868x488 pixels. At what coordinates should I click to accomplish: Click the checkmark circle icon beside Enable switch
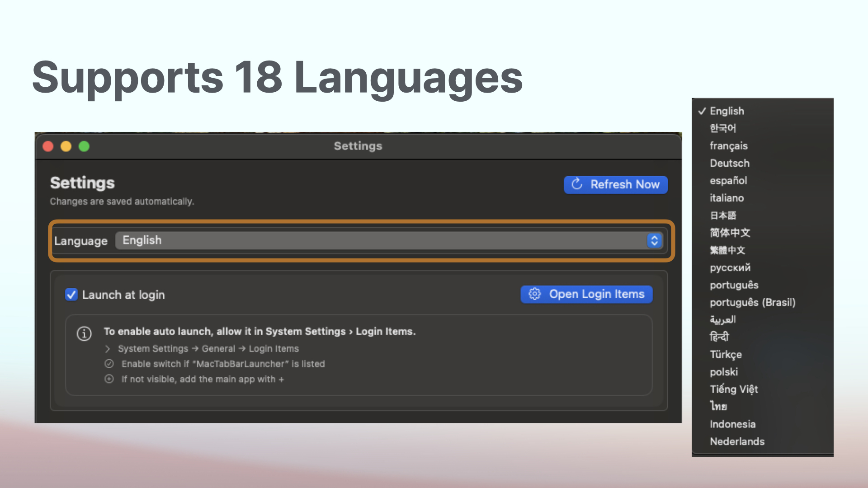pos(109,364)
